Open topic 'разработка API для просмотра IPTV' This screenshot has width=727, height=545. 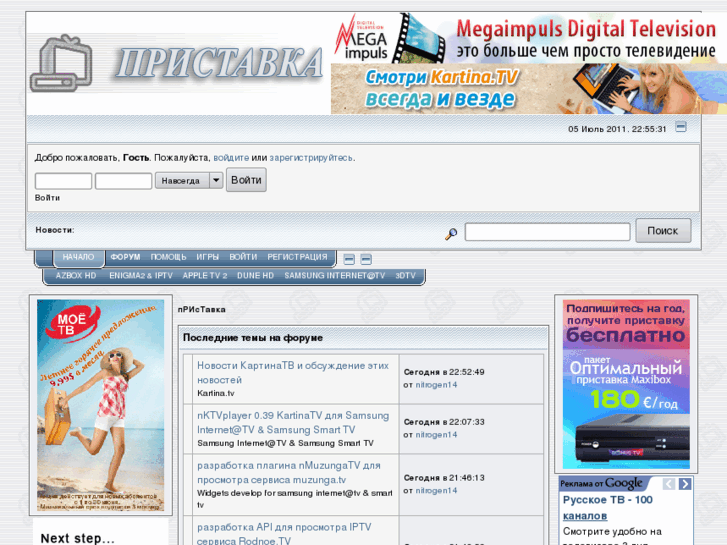pos(284,534)
